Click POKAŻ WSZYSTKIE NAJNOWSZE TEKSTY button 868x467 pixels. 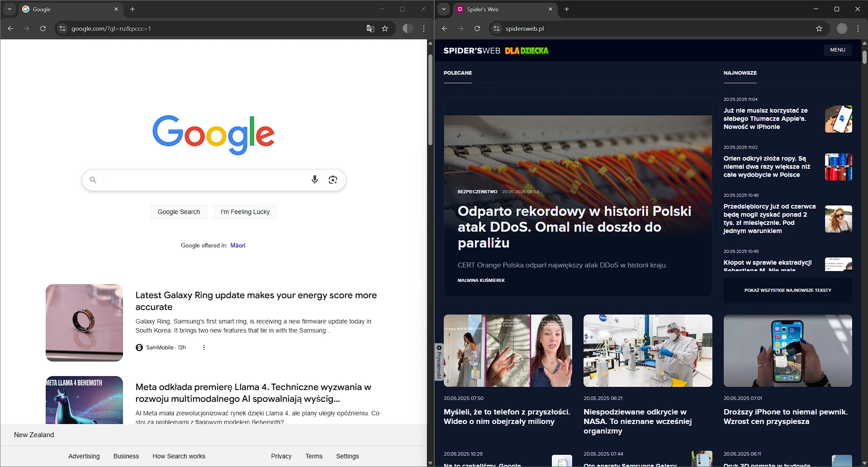[787, 291]
